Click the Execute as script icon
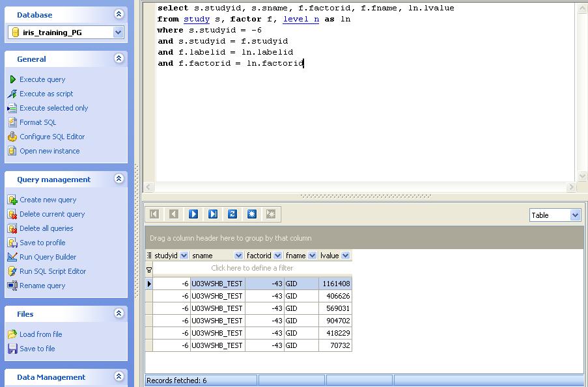This screenshot has width=588, height=387. [12, 94]
